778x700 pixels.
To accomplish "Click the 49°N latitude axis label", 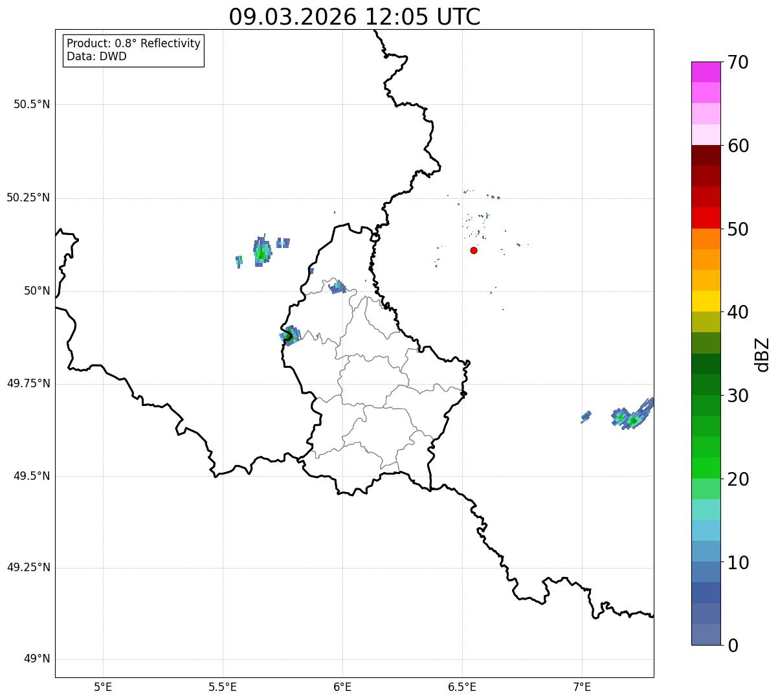I will [x=36, y=659].
